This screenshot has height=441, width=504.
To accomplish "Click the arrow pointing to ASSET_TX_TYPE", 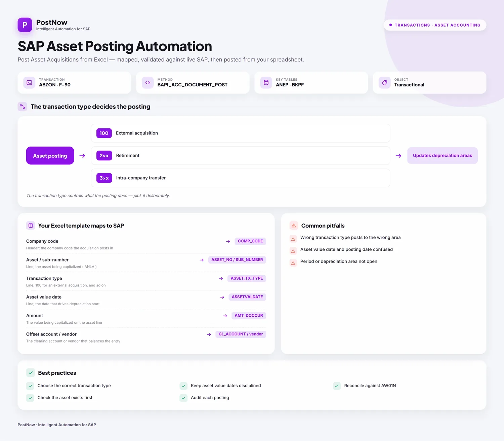I will click(221, 279).
